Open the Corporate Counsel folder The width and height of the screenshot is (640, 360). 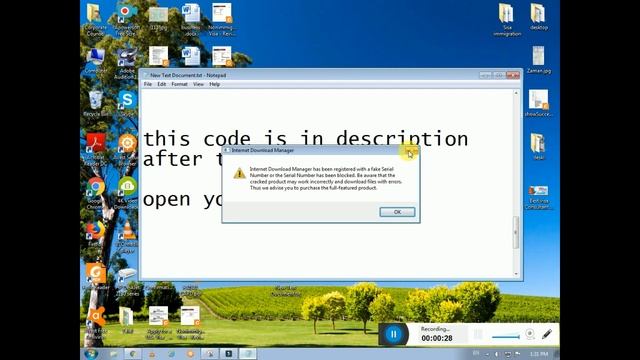95,20
